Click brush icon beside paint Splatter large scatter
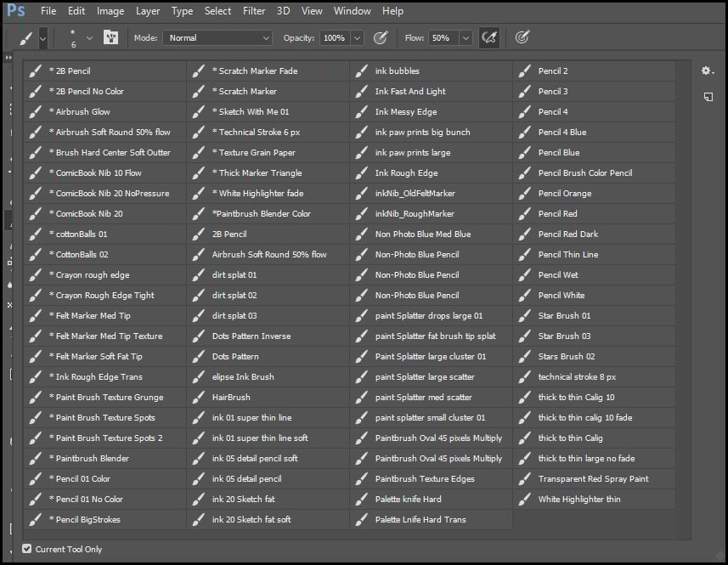The height and width of the screenshot is (565, 728). 361,377
